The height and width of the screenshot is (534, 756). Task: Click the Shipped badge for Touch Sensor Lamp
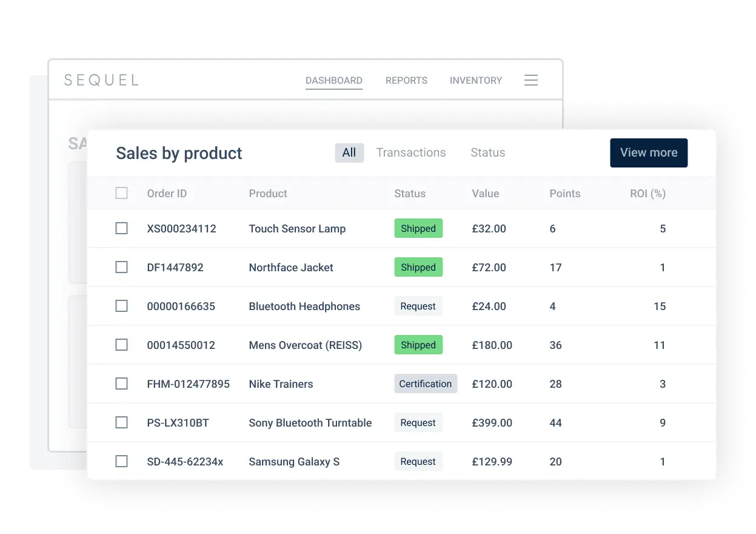pyautogui.click(x=418, y=228)
